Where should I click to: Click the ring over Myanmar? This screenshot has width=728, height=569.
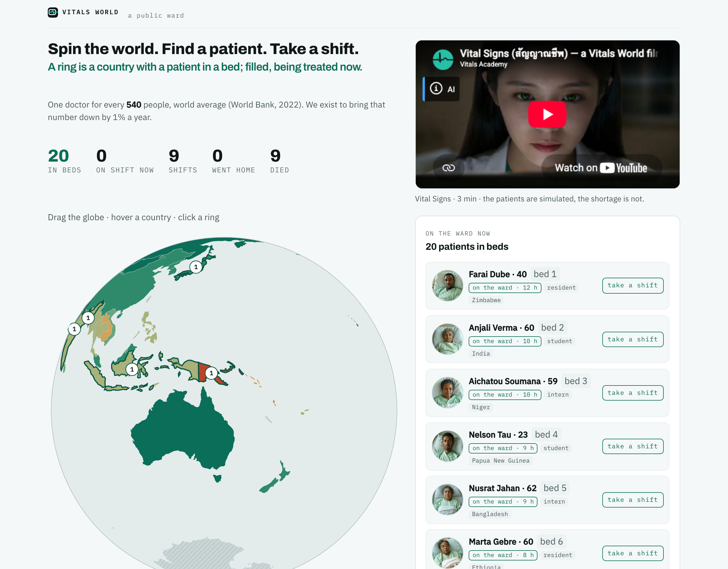[x=88, y=318]
